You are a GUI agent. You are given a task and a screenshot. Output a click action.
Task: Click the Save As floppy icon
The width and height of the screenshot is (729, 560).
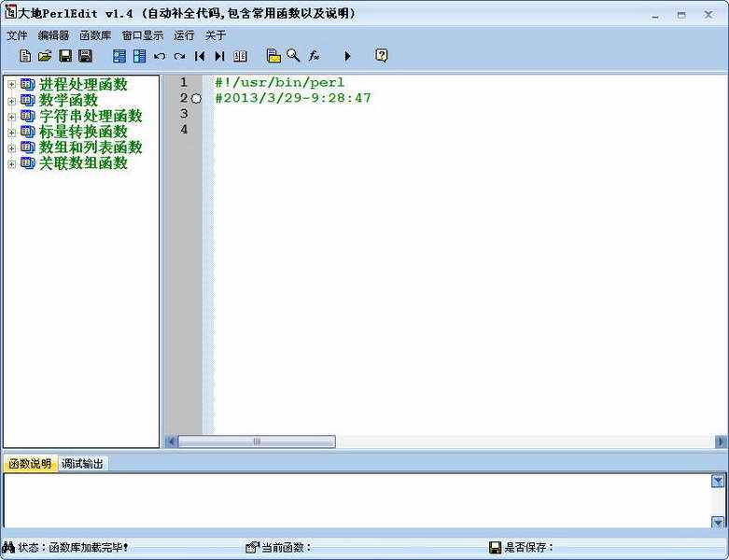tap(85, 56)
